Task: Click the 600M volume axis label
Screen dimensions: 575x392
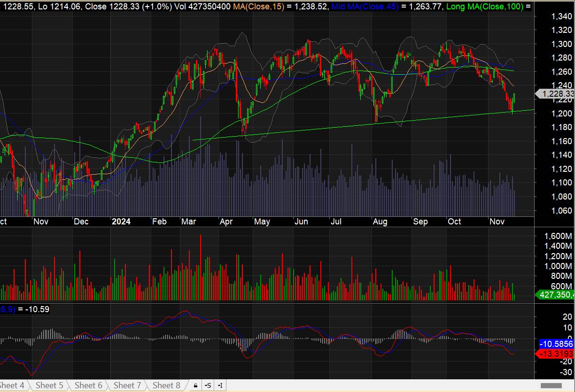Action: click(x=561, y=287)
